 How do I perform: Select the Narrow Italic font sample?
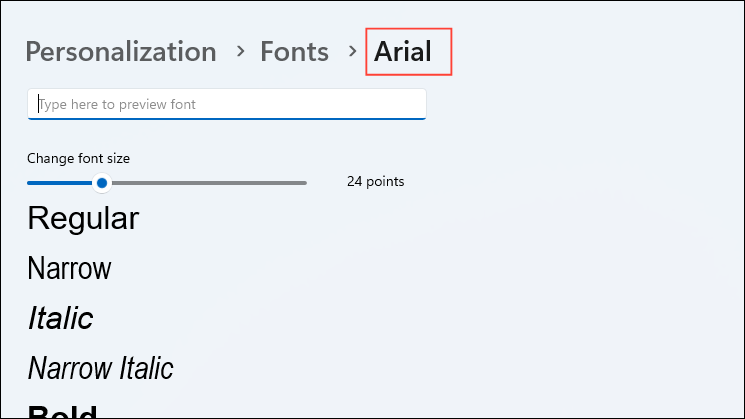tap(100, 368)
